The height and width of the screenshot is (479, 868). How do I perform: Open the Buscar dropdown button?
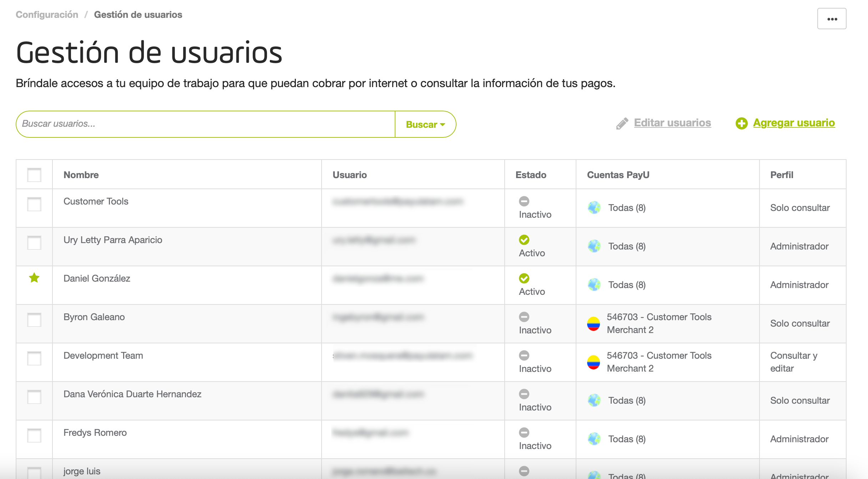425,124
